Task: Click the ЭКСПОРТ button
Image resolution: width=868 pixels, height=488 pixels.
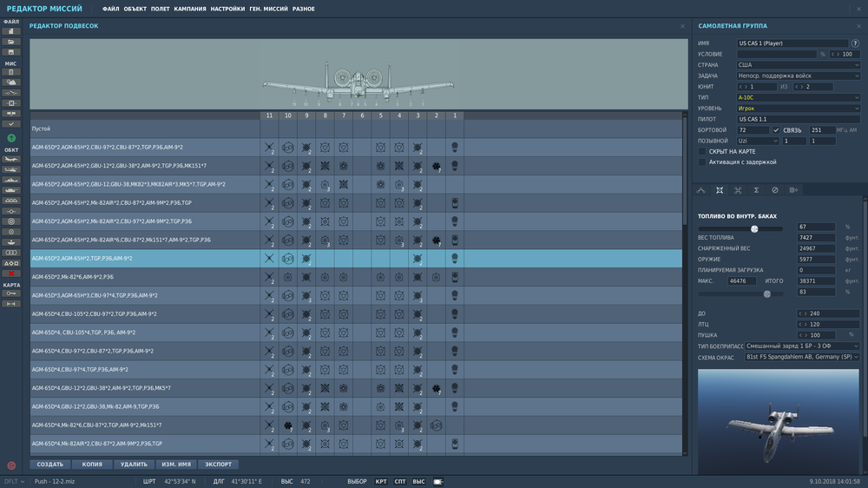Action: (x=218, y=465)
